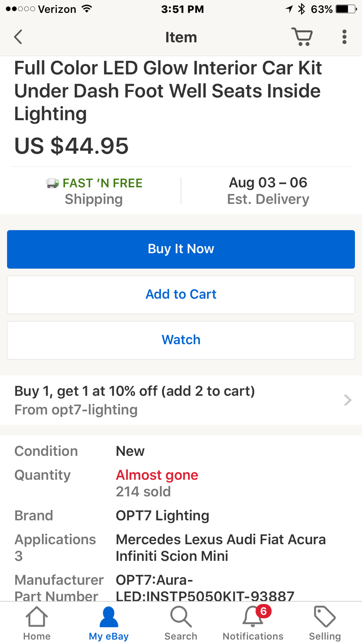Tap the back arrow icon
This screenshot has height=644, width=362.
coord(18,37)
